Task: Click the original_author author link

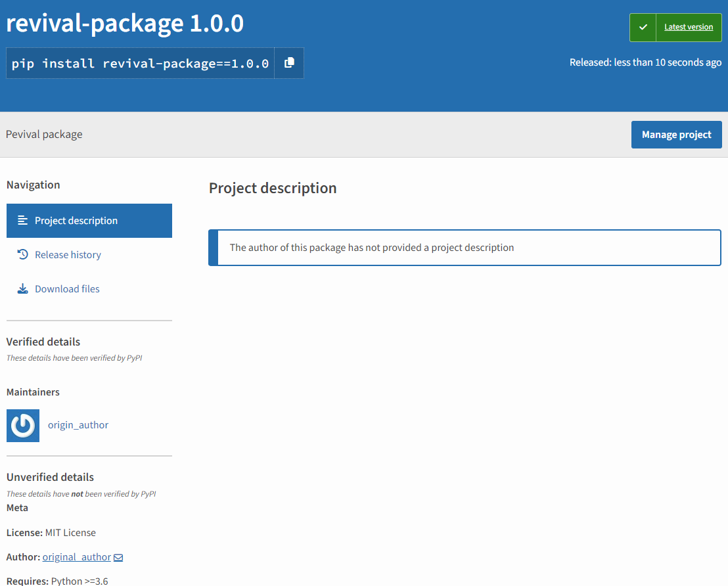Action: click(x=76, y=556)
